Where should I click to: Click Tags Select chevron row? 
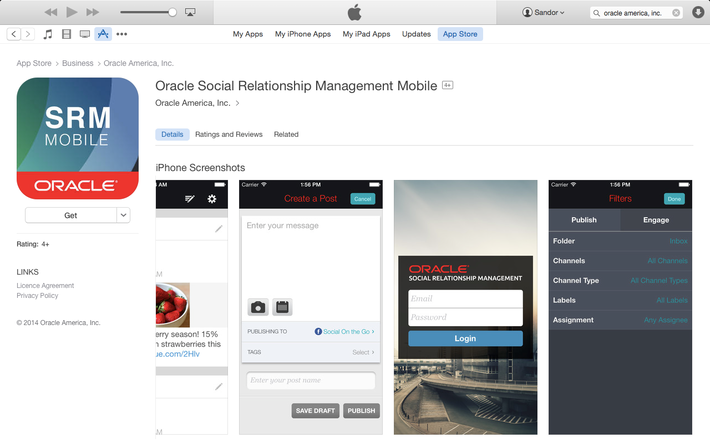tap(311, 352)
